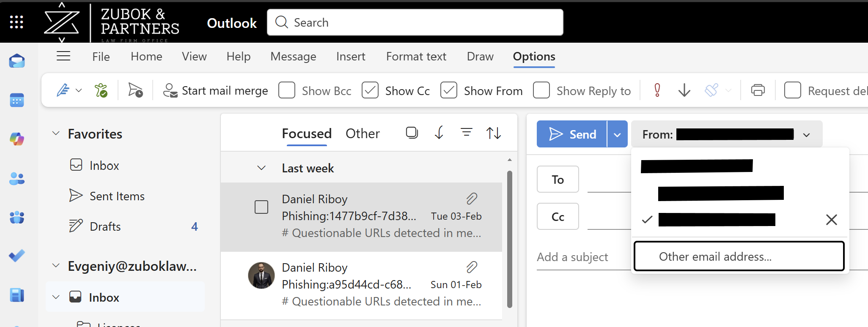Uncheck the Show Cc checkbox
Viewport: 868px width, 327px height.
tap(370, 90)
